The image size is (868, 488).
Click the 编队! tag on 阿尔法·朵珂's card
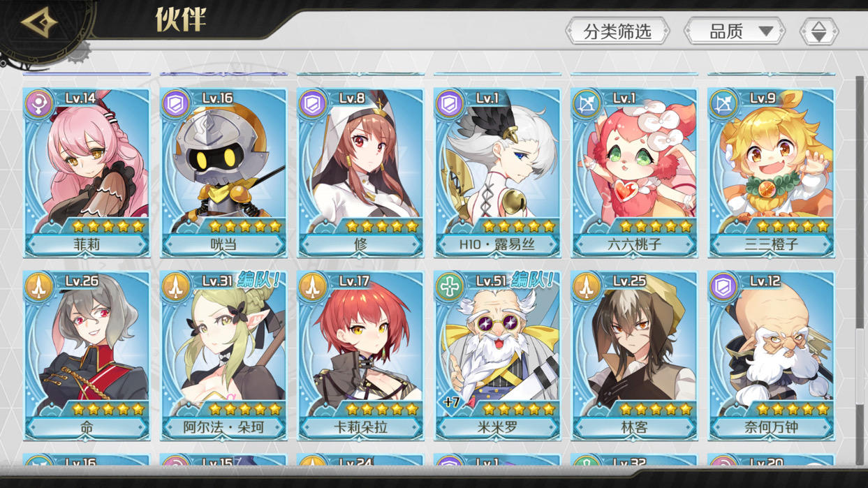click(258, 280)
